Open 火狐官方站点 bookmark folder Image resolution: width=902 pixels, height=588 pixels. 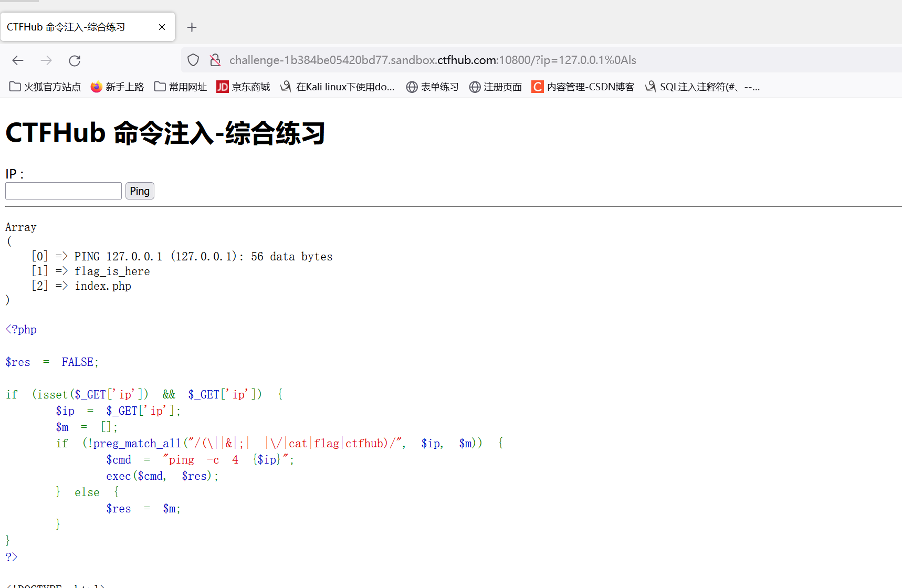point(45,87)
